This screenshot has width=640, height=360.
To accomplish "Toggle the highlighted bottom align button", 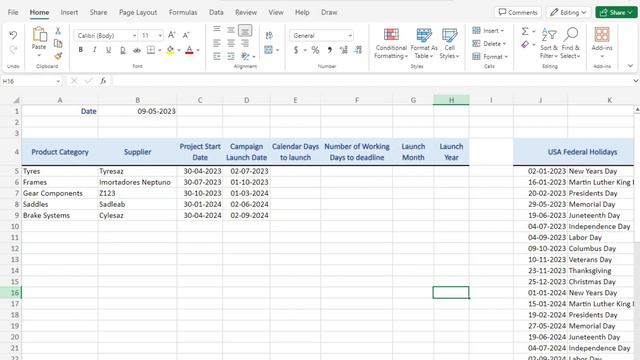I will click(245, 30).
